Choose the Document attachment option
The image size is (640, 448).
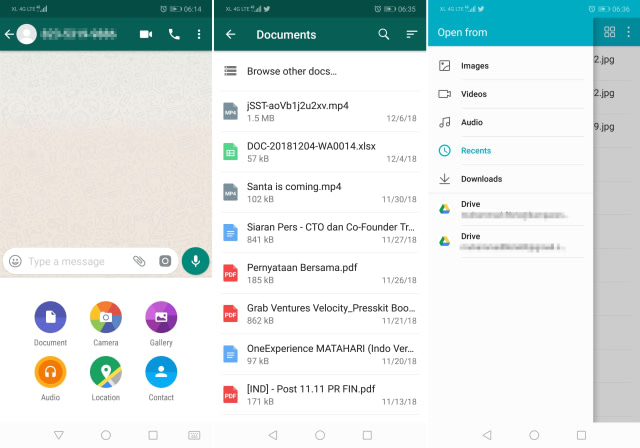point(50,317)
